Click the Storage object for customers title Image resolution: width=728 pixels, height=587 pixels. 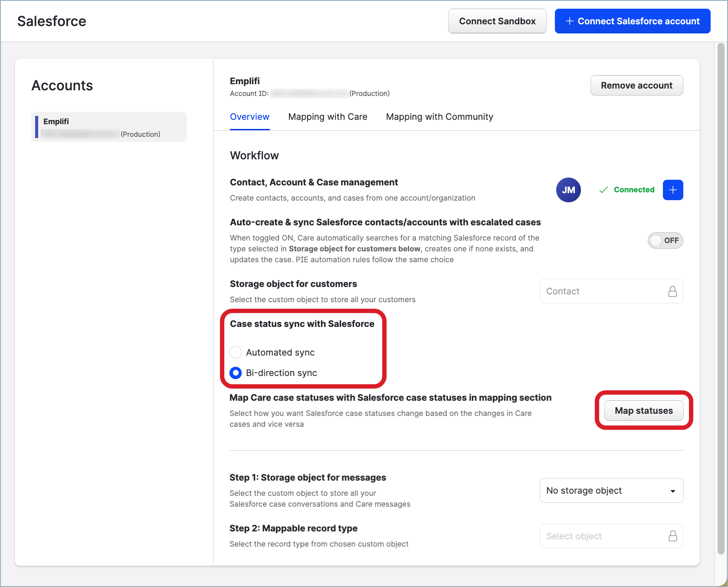click(293, 284)
